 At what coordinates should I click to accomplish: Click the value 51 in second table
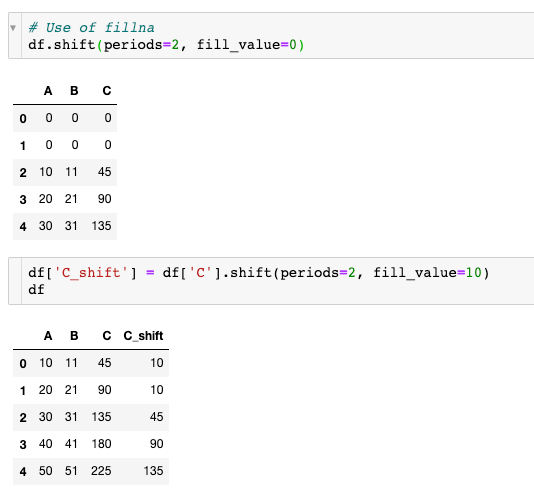[71, 471]
